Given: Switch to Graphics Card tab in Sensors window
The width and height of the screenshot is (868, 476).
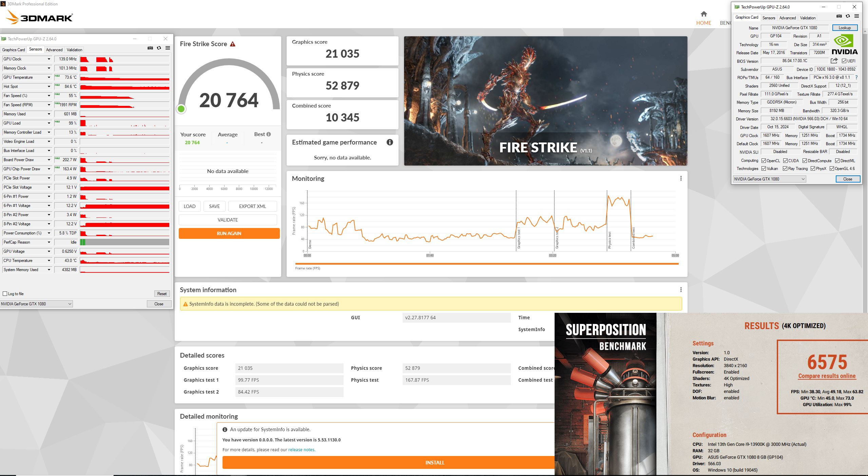Looking at the screenshot, I should click(14, 50).
